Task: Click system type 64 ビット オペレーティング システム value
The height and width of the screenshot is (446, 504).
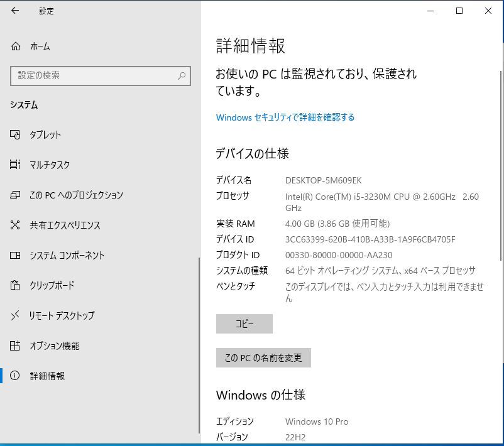Action: [x=380, y=271]
